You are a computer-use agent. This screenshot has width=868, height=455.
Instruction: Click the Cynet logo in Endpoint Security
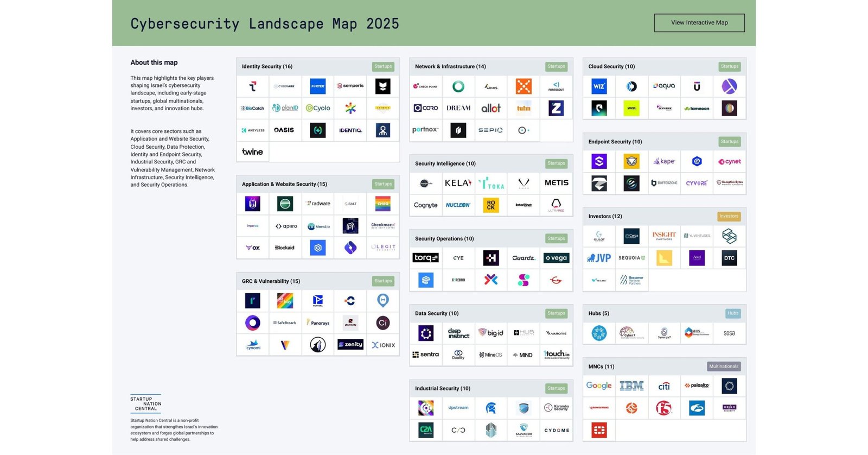pyautogui.click(x=729, y=162)
